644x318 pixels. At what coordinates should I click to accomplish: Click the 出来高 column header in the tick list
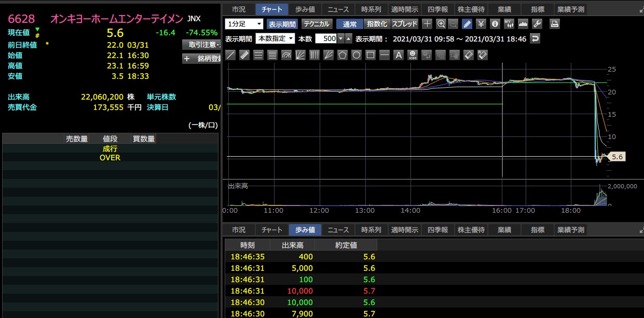click(x=292, y=245)
